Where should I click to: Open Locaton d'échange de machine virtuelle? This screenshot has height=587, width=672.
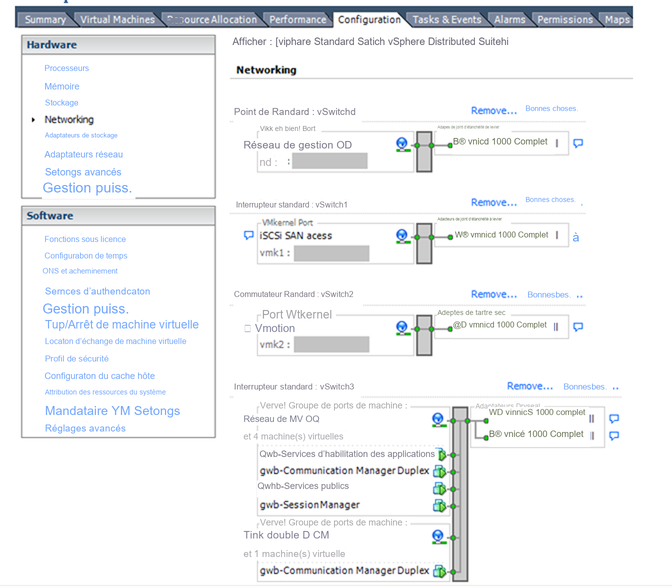coord(115,341)
